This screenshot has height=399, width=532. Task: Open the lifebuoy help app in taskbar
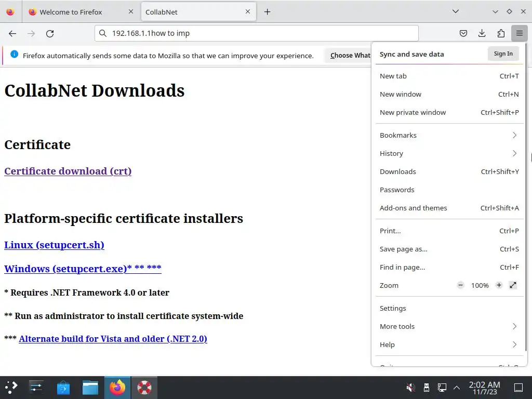pos(144,387)
